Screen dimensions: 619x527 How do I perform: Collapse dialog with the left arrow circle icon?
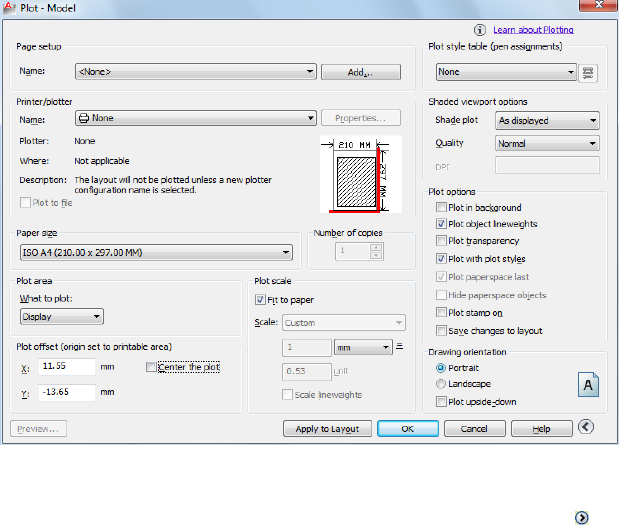[x=586, y=427]
